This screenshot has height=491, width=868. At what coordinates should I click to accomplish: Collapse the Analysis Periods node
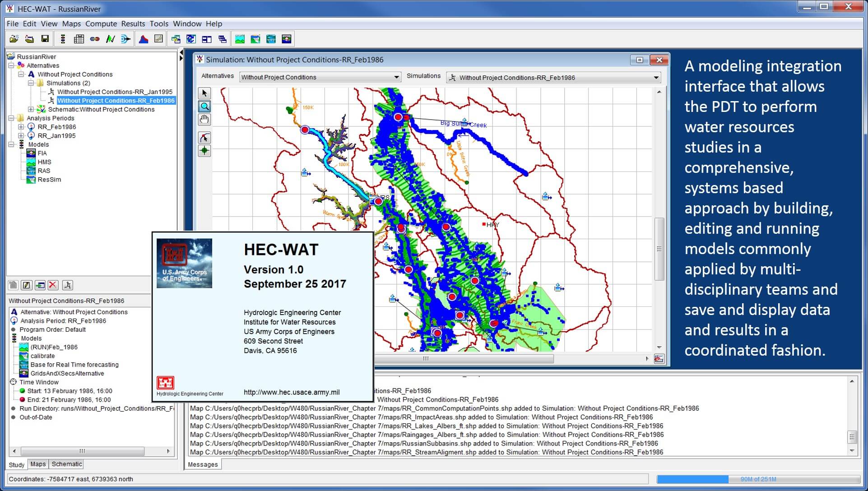coord(11,118)
